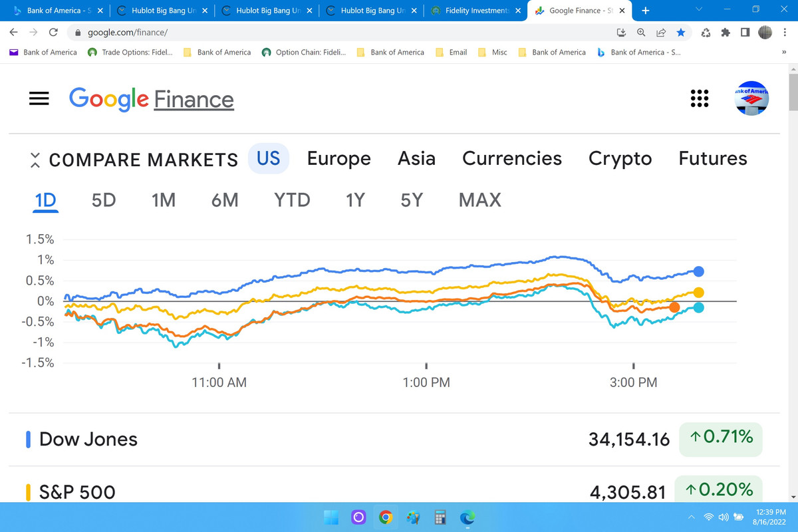Click the teal endpoint dot on chart

699,307
